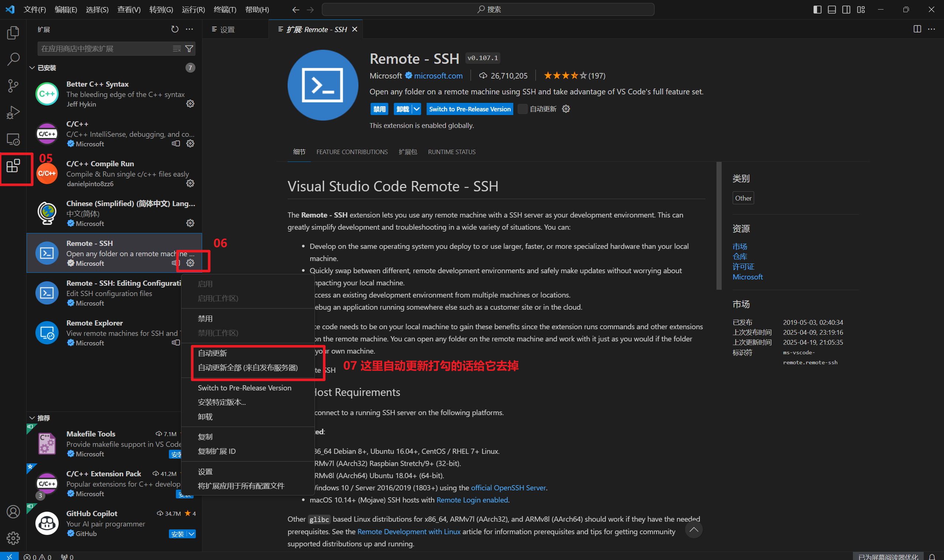Open the official OpenSSH Server link
The height and width of the screenshot is (560, 944).
click(508, 487)
